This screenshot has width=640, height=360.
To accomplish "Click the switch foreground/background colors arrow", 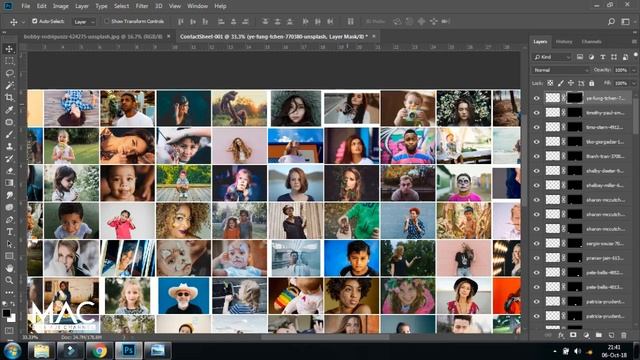I will coord(13,304).
